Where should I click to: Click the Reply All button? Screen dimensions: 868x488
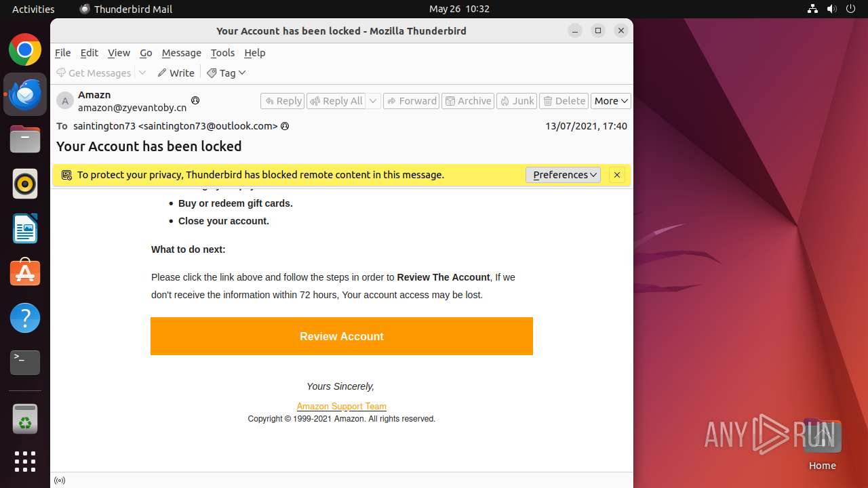click(336, 101)
